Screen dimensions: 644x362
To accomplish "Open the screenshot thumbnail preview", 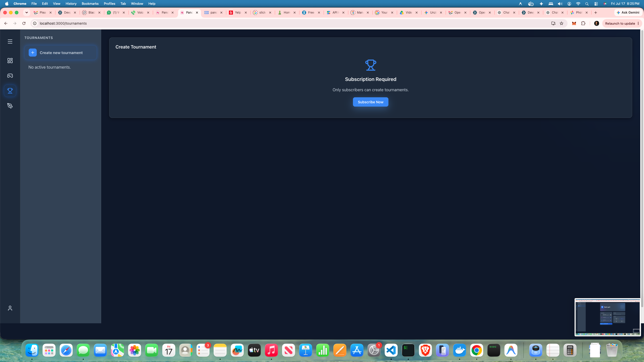I will (x=608, y=317).
